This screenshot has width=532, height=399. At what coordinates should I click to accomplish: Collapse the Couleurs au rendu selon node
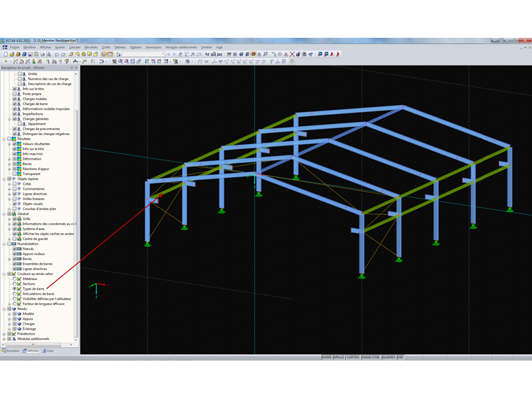(x=4, y=274)
